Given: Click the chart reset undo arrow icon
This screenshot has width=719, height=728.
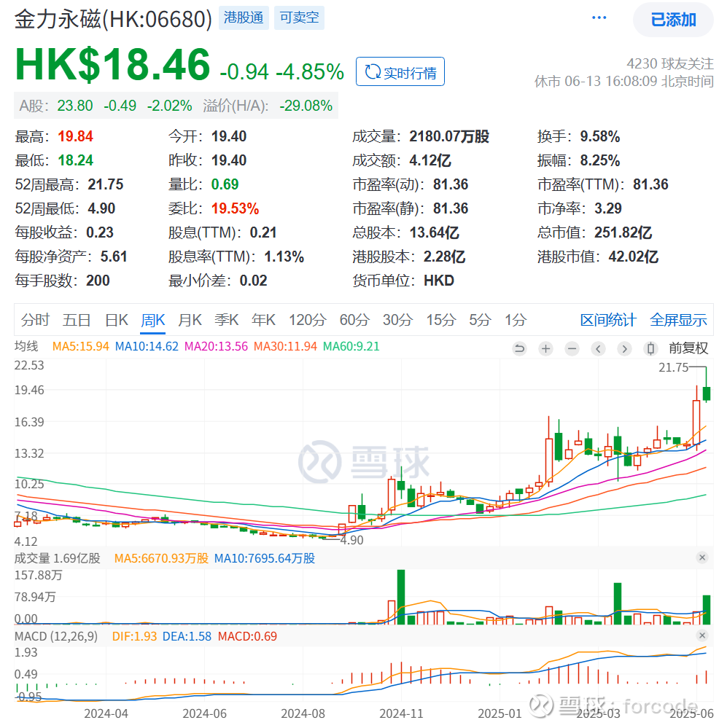Looking at the screenshot, I should 520,348.
